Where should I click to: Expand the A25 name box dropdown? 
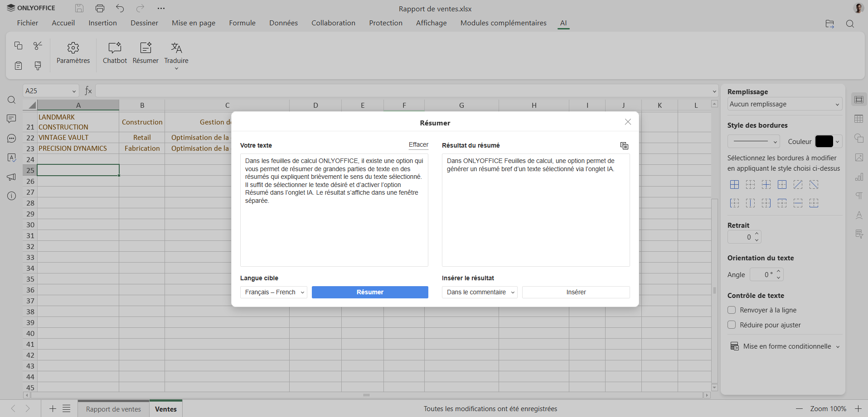[74, 91]
